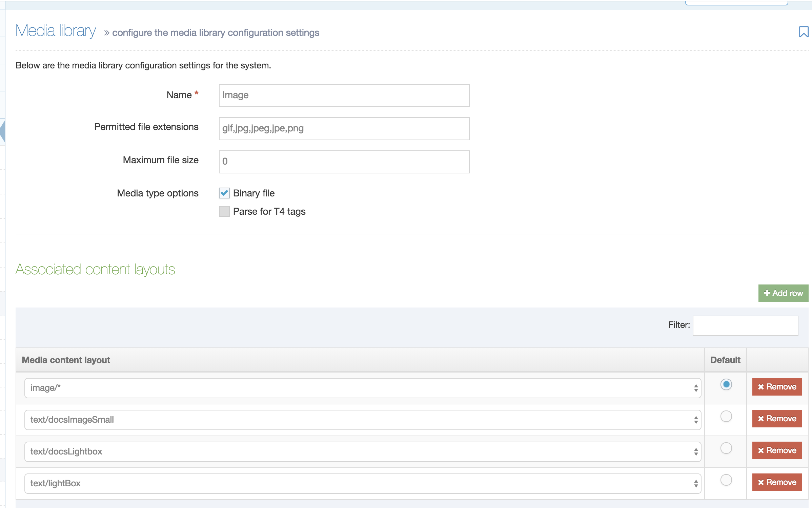
Task: Uncheck the Binary file option
Action: point(224,193)
